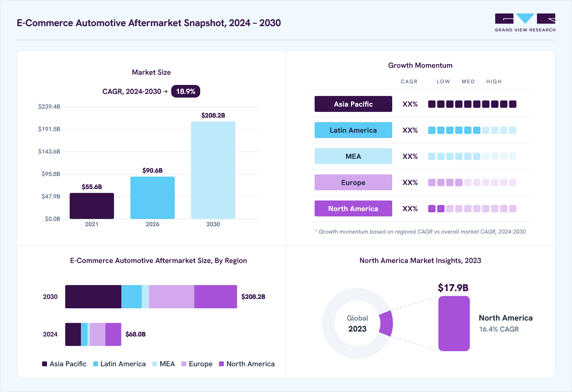Click the MEA region label in Growth Momentum
The height and width of the screenshot is (392, 572).
(x=353, y=156)
